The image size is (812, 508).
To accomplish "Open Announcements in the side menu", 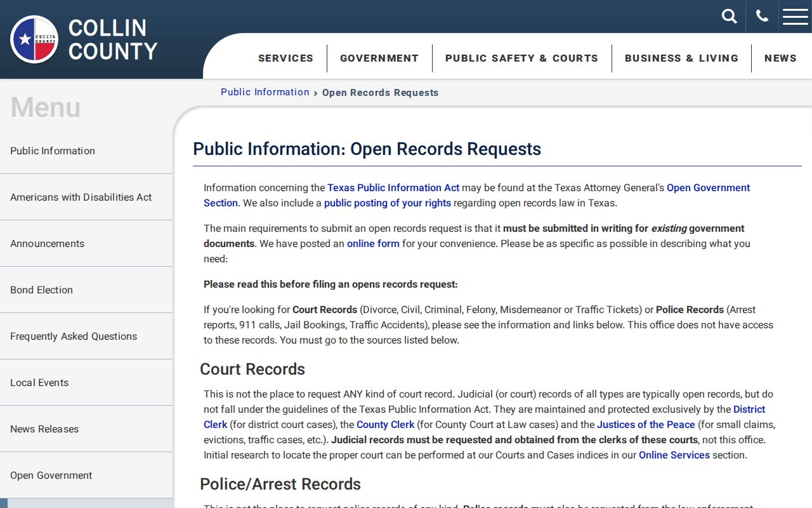I will click(x=86, y=244).
